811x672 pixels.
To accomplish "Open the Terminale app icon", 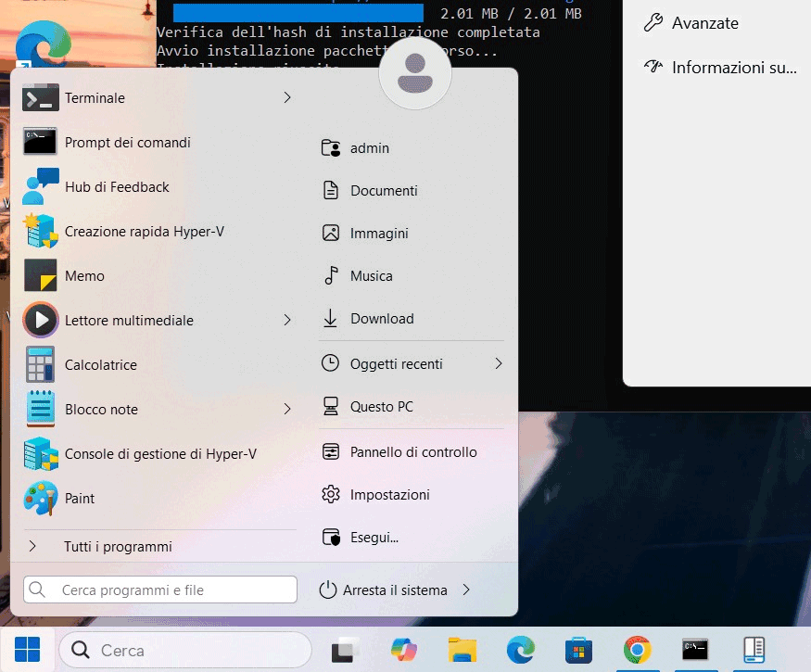I will tap(41, 98).
